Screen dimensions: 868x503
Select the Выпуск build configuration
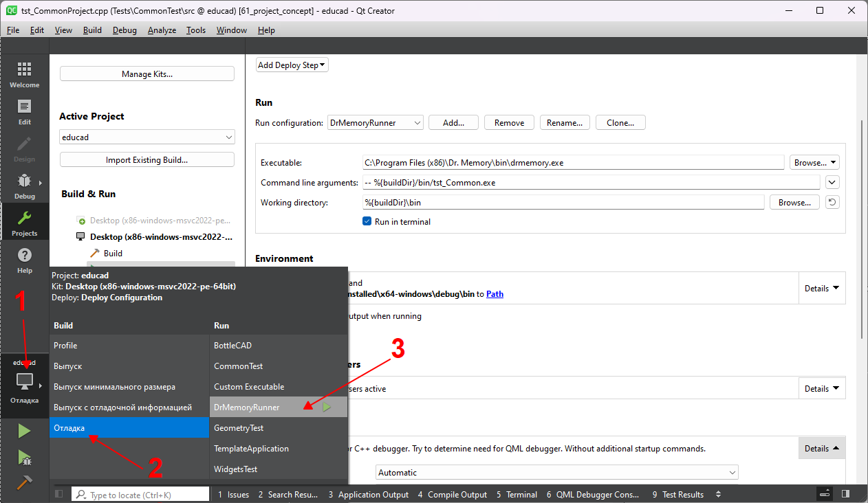click(x=129, y=366)
